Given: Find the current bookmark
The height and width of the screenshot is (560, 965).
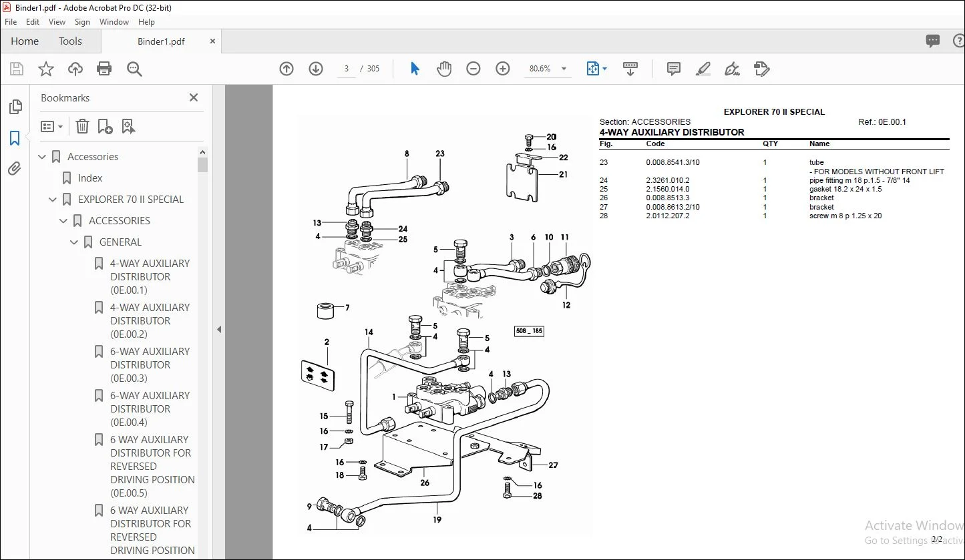Looking at the screenshot, I should [128, 126].
